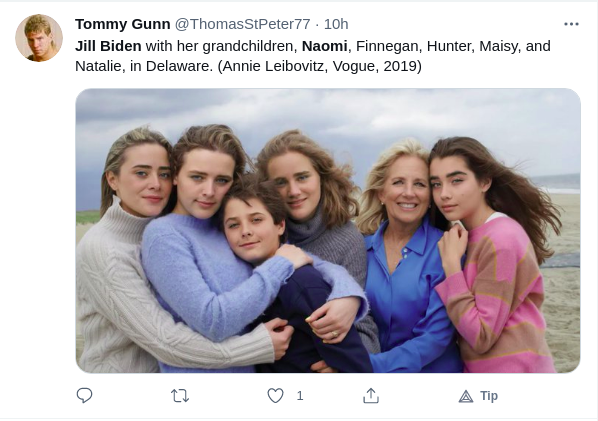The height and width of the screenshot is (421, 598).
Task: Open the three-dot more options menu
Action: (x=571, y=24)
